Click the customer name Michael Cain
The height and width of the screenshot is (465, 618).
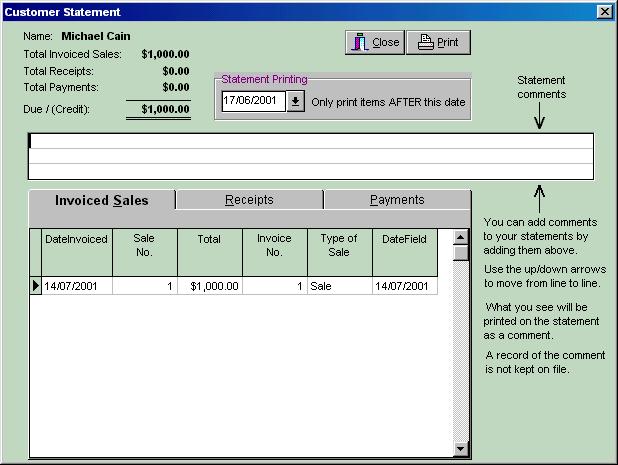pos(96,36)
